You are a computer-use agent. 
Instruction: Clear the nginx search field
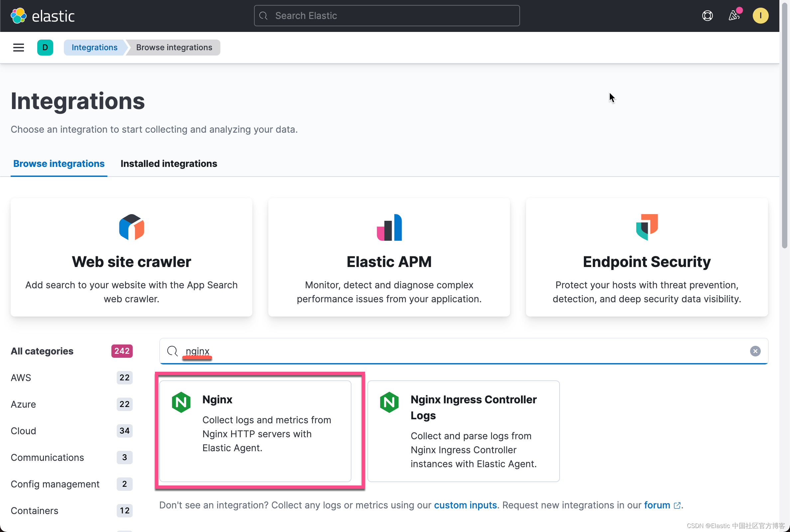(755, 351)
